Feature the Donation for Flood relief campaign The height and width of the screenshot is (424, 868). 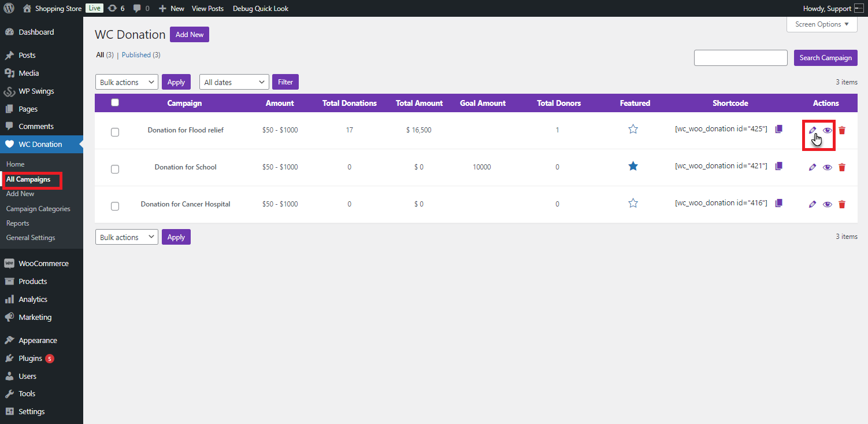(633, 129)
